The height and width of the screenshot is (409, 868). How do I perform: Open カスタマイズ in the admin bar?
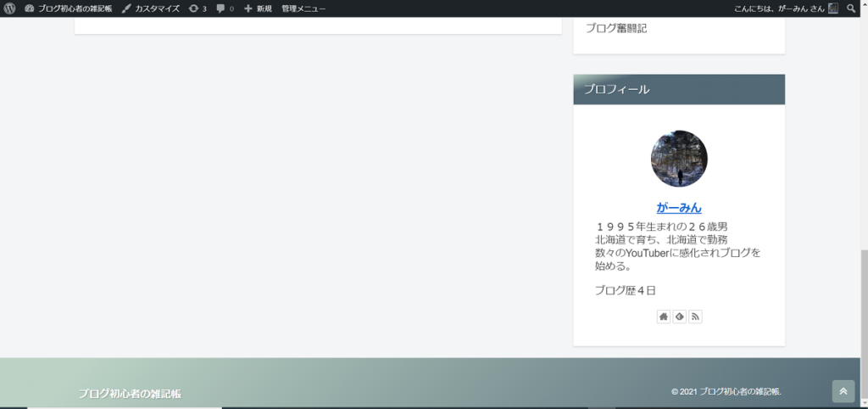coord(151,8)
